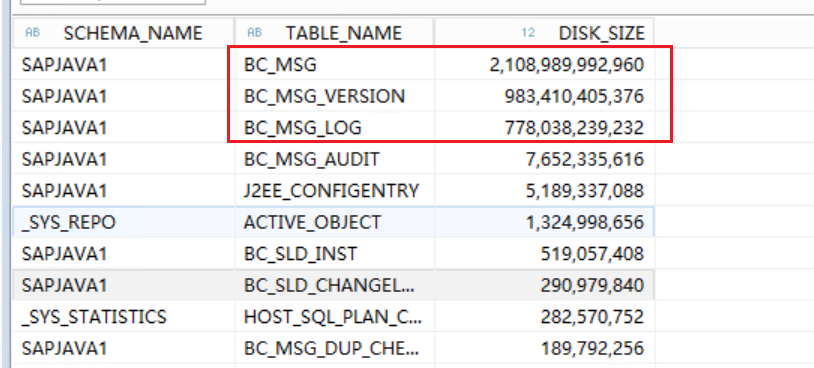Select the BC_MSG table name cell
This screenshot has height=368, width=814.
pos(334,64)
